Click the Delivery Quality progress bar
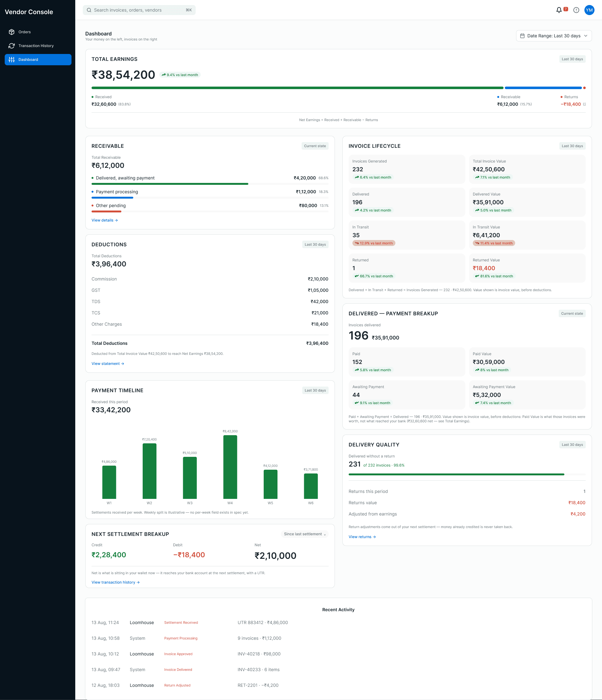This screenshot has width=602, height=700. (x=467, y=475)
